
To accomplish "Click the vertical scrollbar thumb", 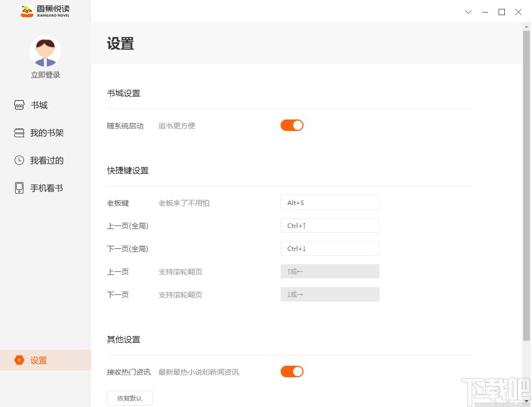I will coord(526,186).
